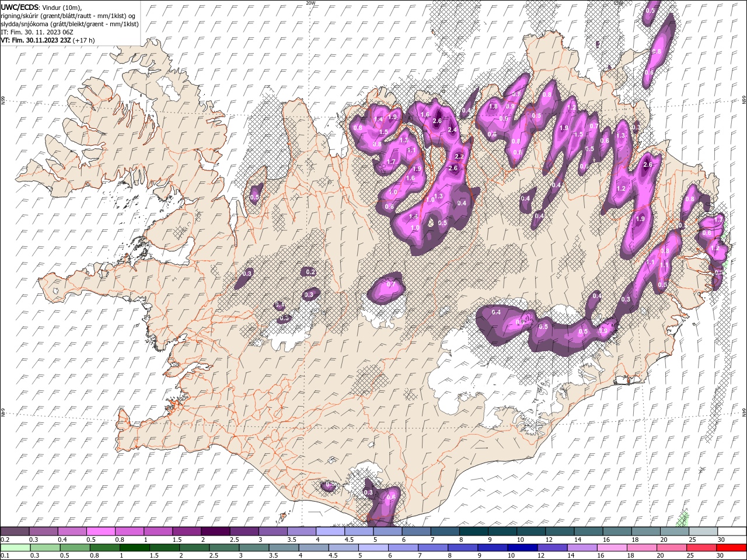
Task: Click the white snow-scale swatch labeled 30
Action: click(732, 531)
